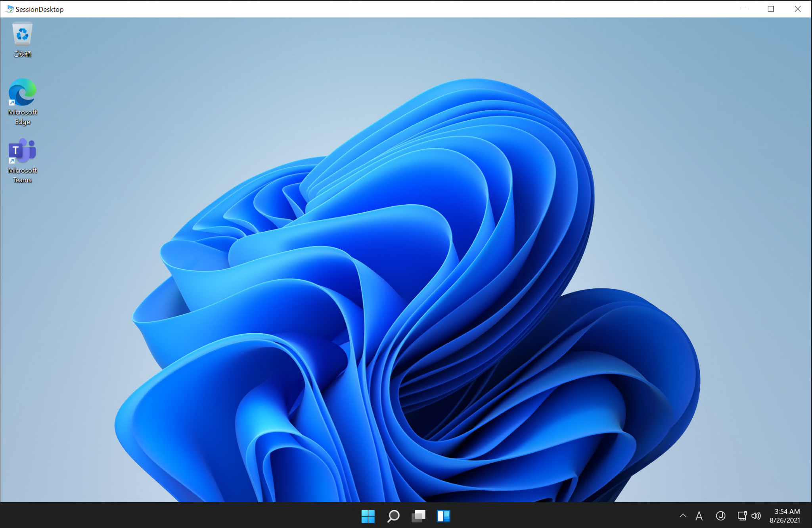Open the Widgets panel from the taskbar
Screen dimensions: 812x528
[x=444, y=516]
